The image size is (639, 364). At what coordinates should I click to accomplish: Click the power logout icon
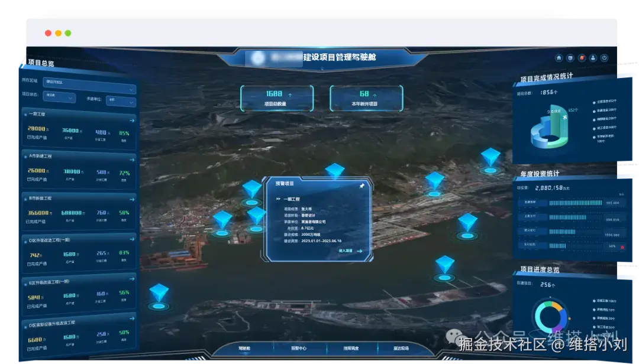coord(604,58)
